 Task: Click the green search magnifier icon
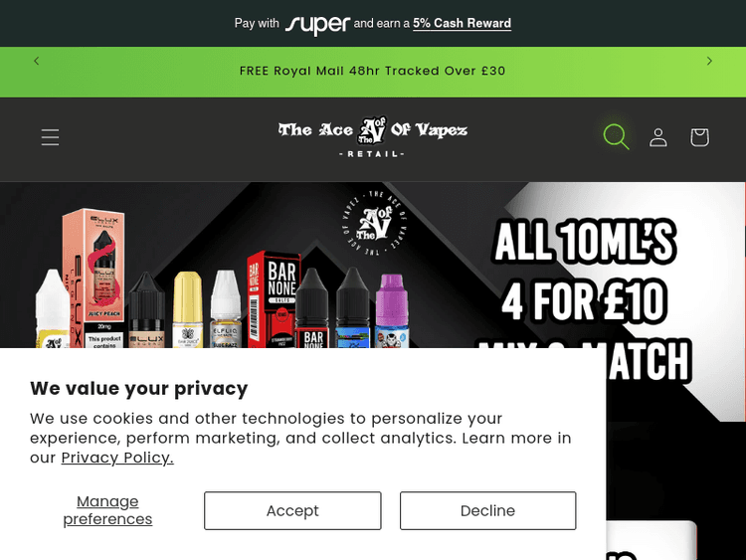coord(616,137)
